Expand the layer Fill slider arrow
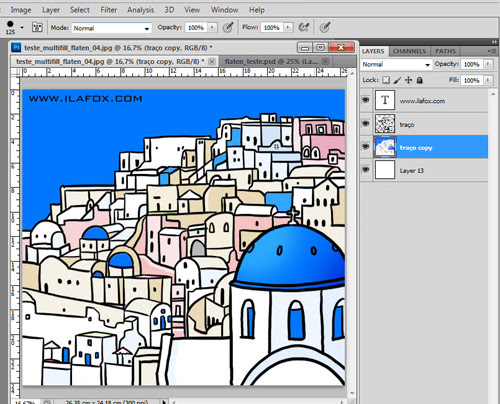 488,80
